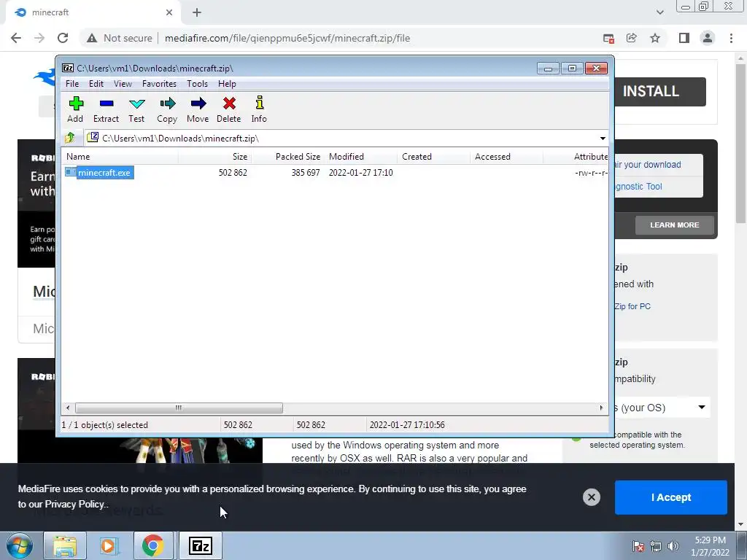Click the archive path address field
Image resolution: width=747 pixels, height=560 pixels.
pyautogui.click(x=347, y=138)
